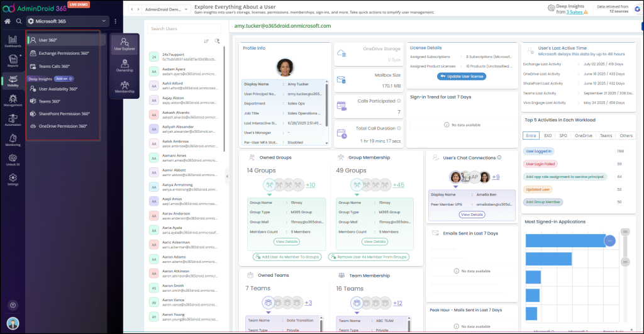Go forward with the right navigation arrow
The image size is (644, 334).
pos(138,9)
